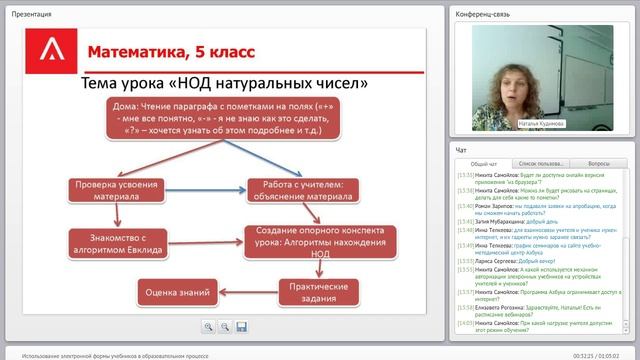Click the Создание опорного конспекта box

320,242
